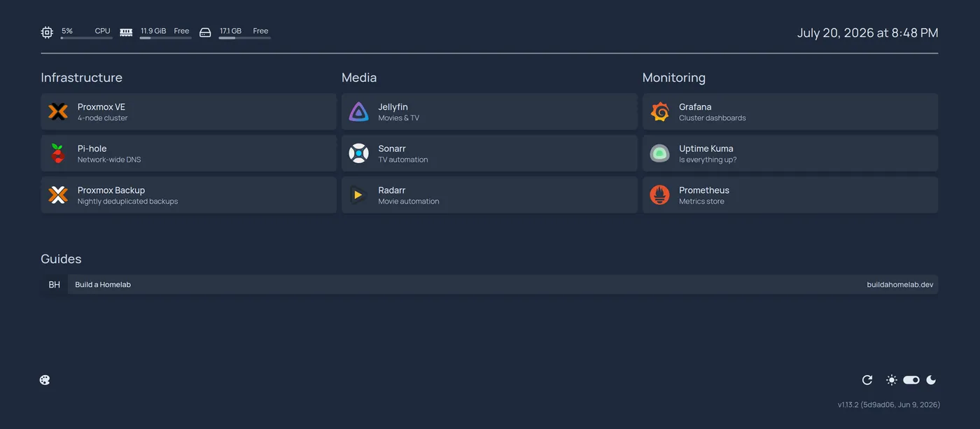Toggle the light/dark theme switch

(x=911, y=380)
